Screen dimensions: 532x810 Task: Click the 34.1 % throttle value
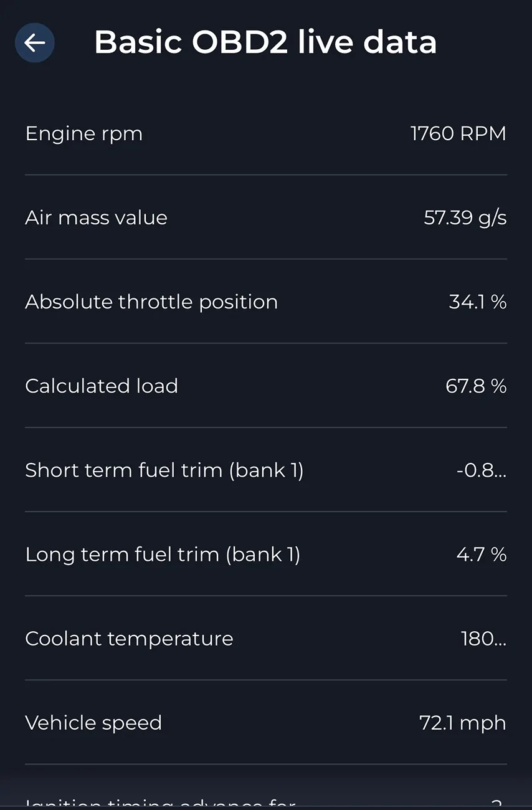click(x=477, y=302)
